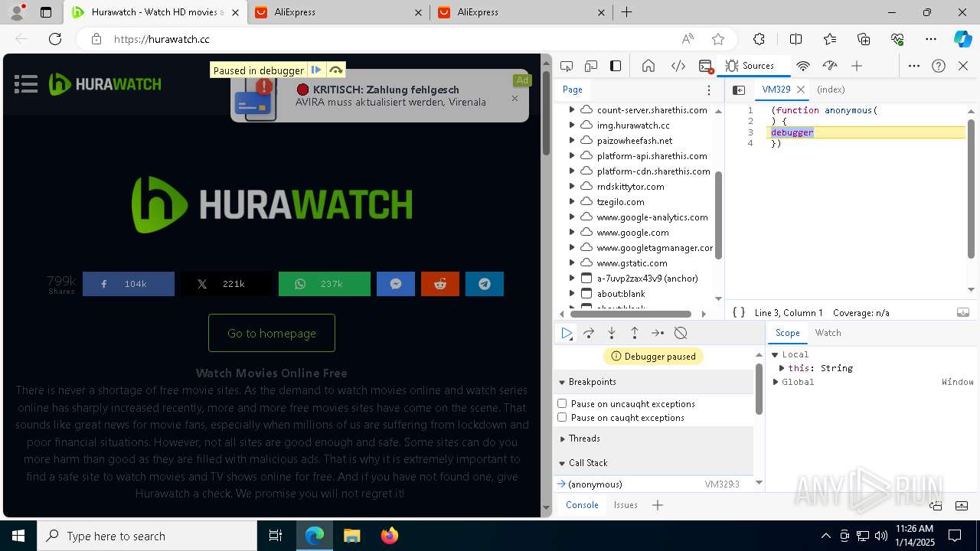Click Step out of current function icon
Screen dimensions: 980x551
pos(635,333)
